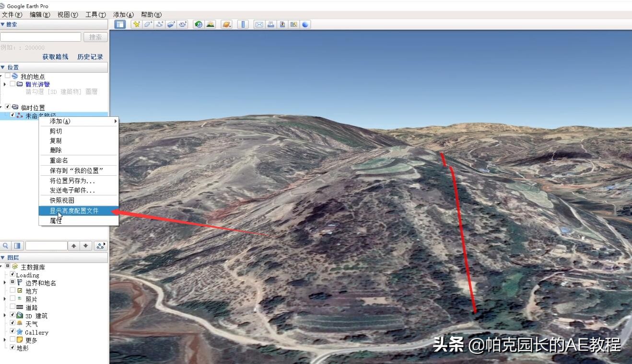The width and height of the screenshot is (632, 364).
Task: Disable the 天气 layer checkbox
Action: [x=12, y=323]
